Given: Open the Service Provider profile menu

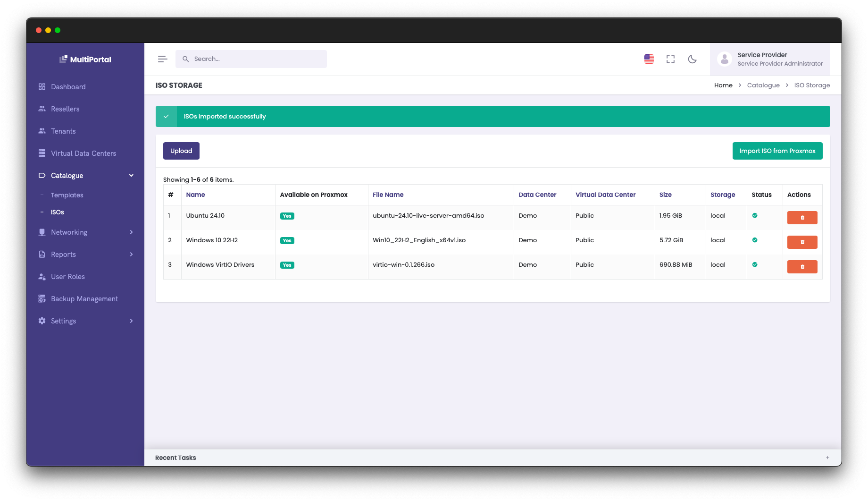Looking at the screenshot, I should coord(770,59).
